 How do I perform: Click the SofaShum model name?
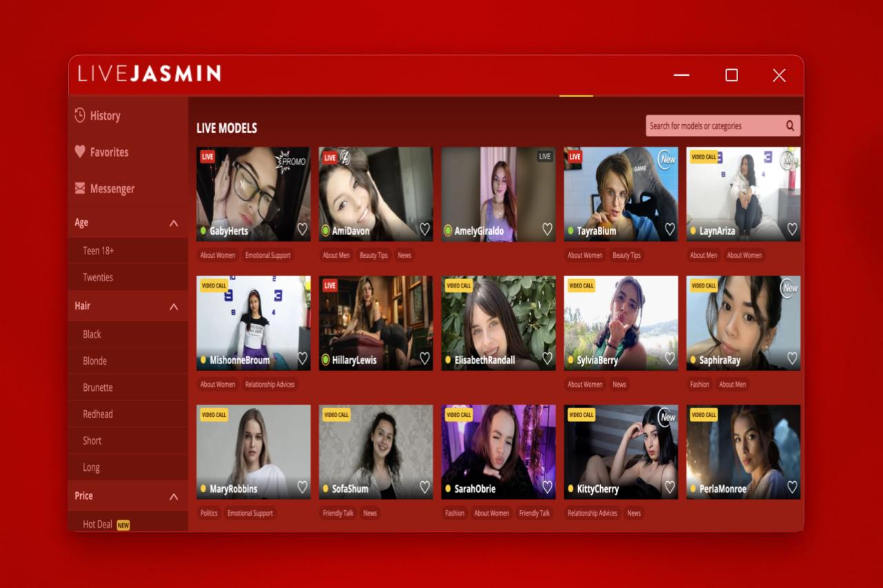(x=350, y=489)
